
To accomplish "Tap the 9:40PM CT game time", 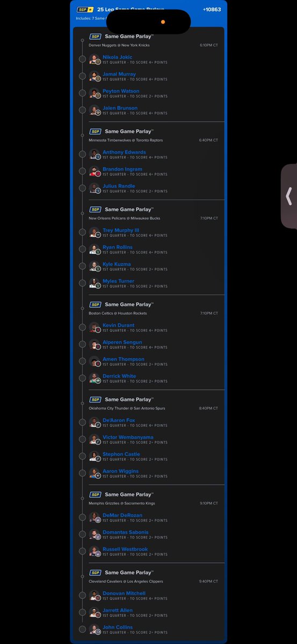I will click(x=208, y=581).
